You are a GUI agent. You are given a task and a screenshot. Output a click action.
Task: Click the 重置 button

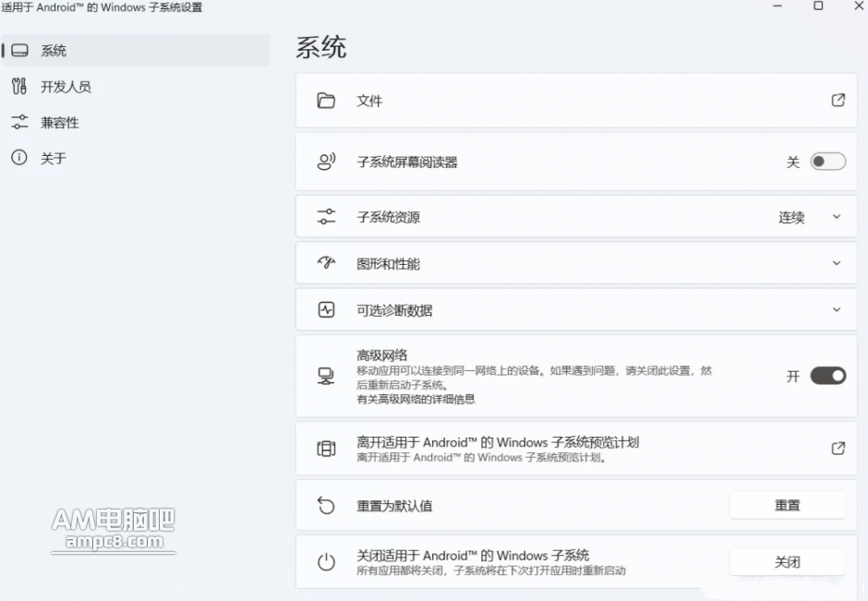(x=787, y=505)
